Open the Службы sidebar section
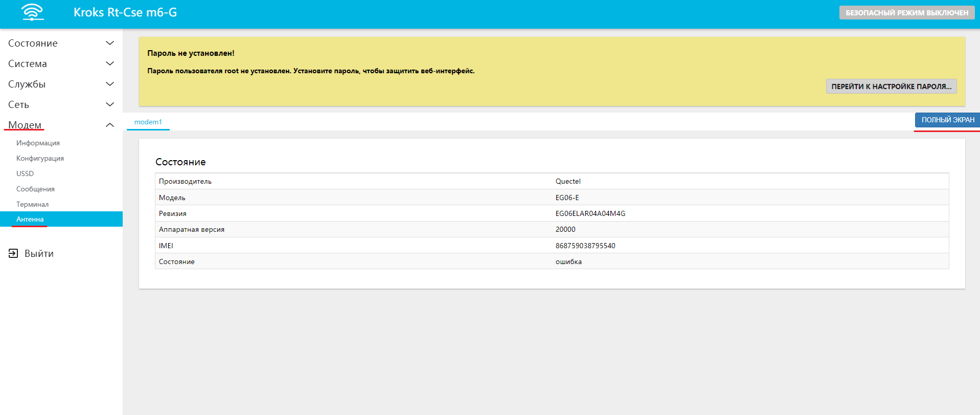The image size is (980, 415). coord(27,84)
